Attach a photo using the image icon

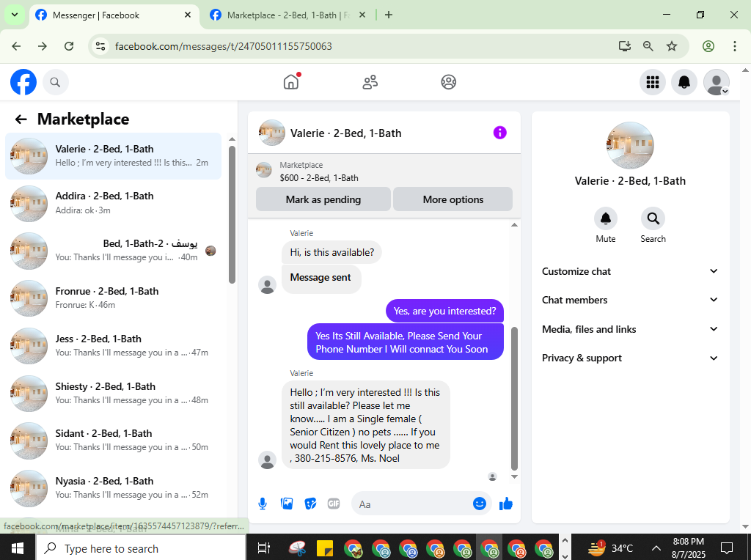click(287, 504)
